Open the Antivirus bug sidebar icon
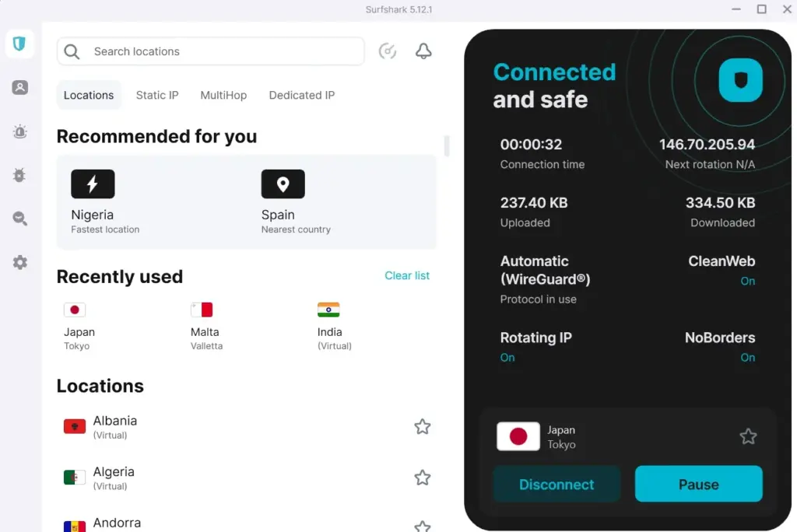The height and width of the screenshot is (532, 797). [20, 175]
